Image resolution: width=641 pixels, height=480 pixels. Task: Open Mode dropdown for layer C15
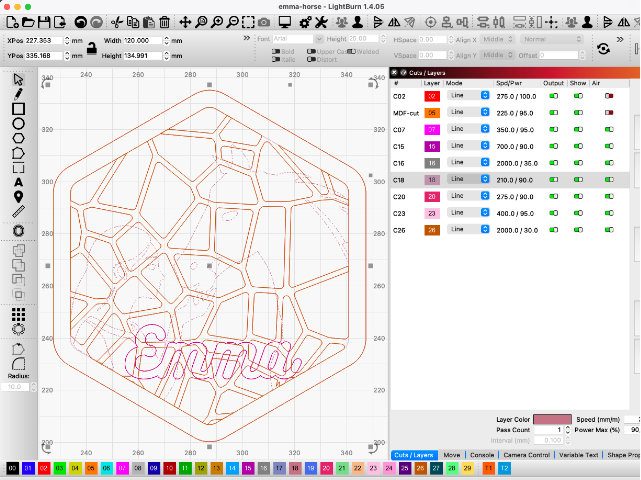pyautogui.click(x=468, y=146)
